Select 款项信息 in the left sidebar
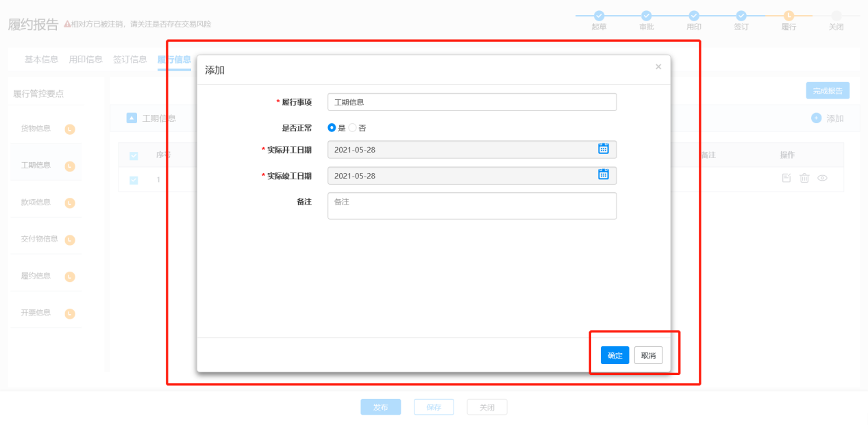The image size is (868, 425). click(x=36, y=202)
